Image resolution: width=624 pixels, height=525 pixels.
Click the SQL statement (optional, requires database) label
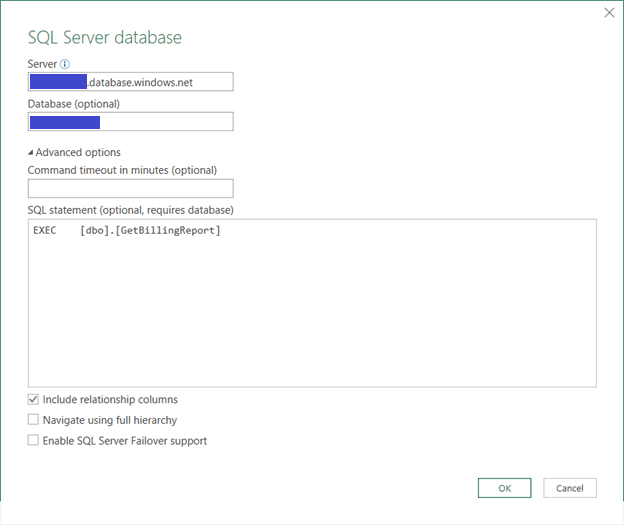(131, 210)
